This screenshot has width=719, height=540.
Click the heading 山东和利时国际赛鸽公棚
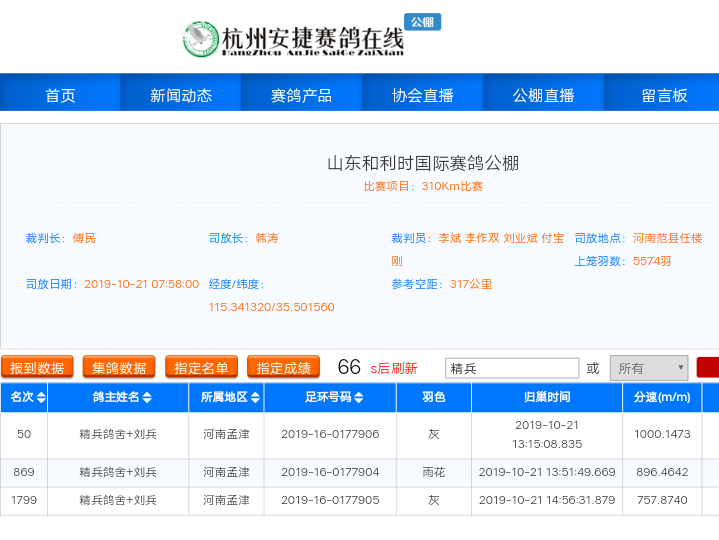[423, 164]
